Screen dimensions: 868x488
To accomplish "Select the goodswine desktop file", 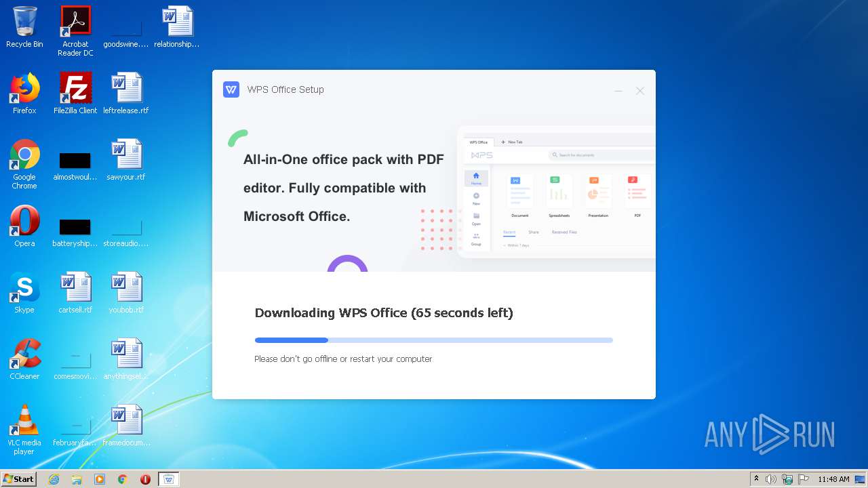I will tap(126, 28).
